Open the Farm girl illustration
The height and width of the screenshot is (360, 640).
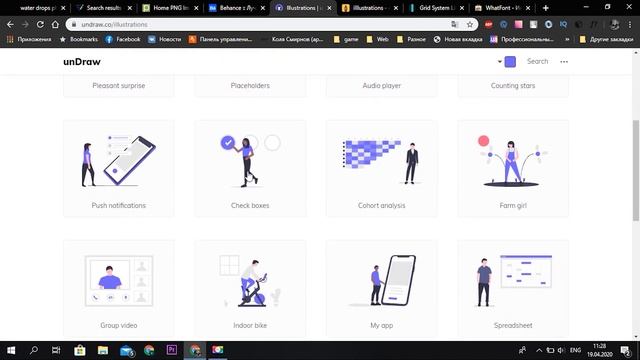(x=513, y=168)
